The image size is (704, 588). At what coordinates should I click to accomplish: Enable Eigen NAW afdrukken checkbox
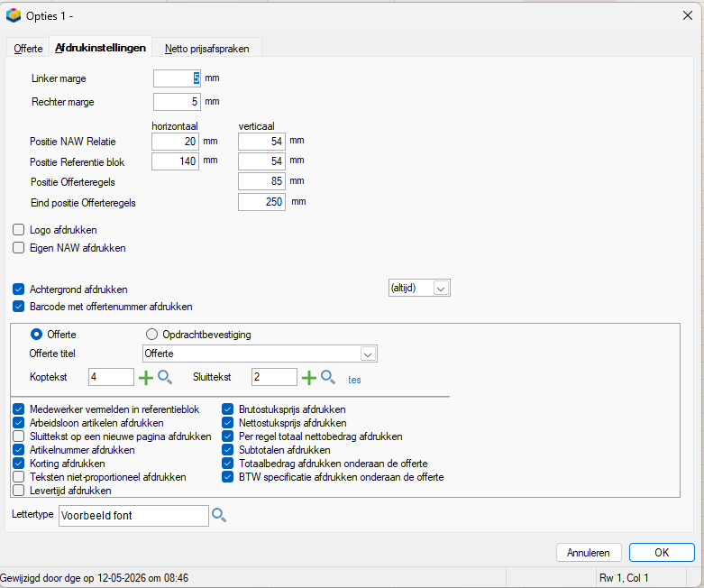(x=18, y=248)
